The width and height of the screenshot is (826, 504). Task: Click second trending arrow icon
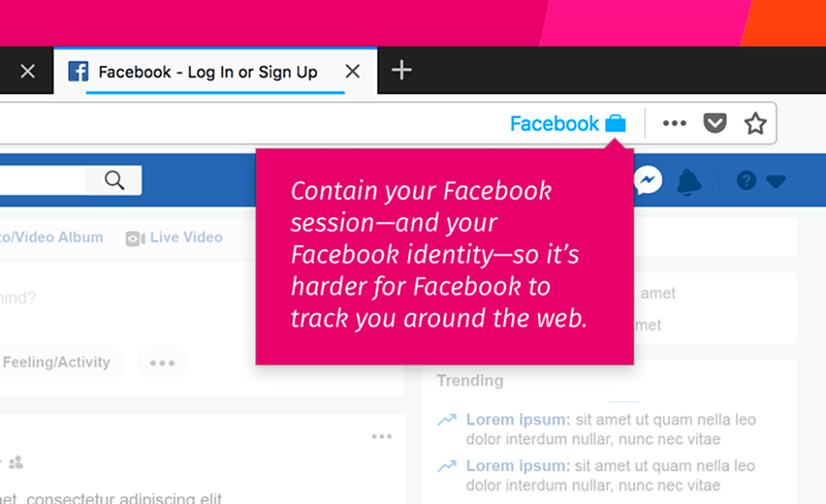coord(447,466)
